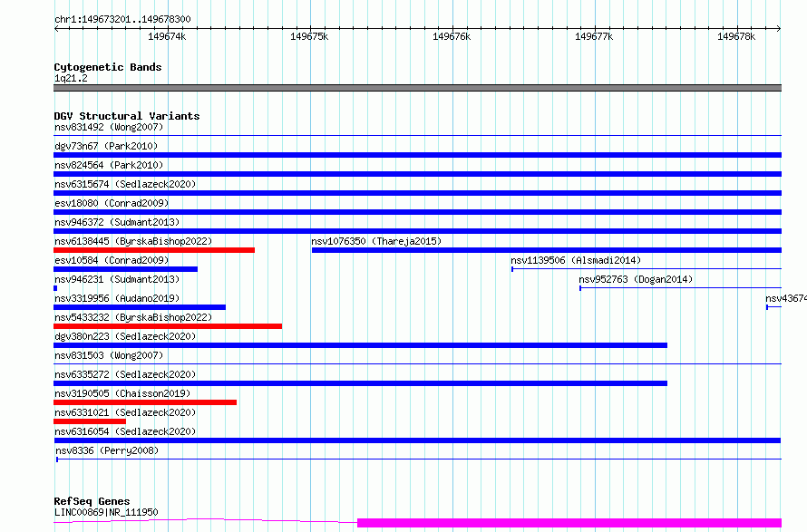Open variant nsv946372 (Sudmant2013)
Image resolution: width=807 pixels, height=532 pixels.
117,222
